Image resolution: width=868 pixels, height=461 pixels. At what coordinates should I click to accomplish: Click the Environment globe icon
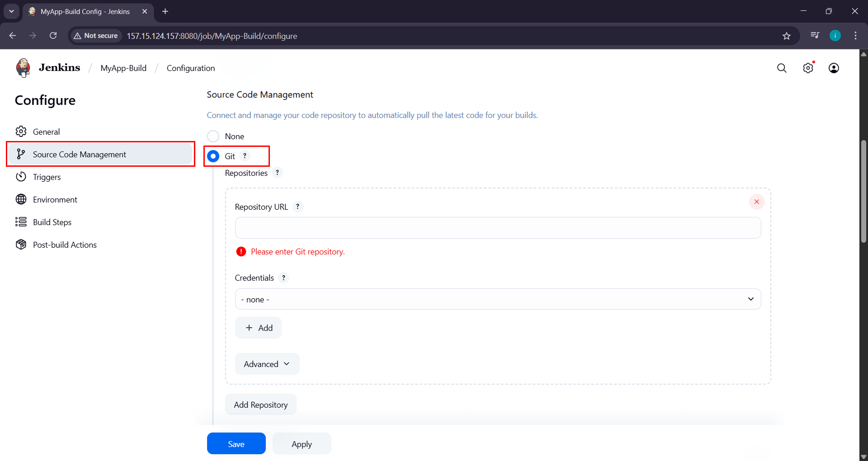(x=21, y=199)
